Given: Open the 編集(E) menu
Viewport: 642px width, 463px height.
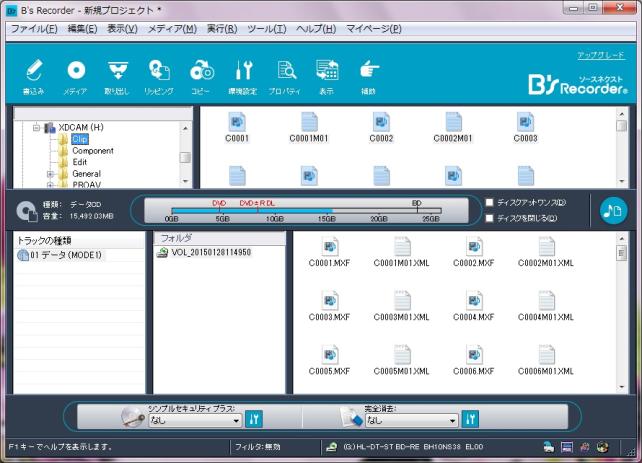Looking at the screenshot, I should (x=82, y=29).
